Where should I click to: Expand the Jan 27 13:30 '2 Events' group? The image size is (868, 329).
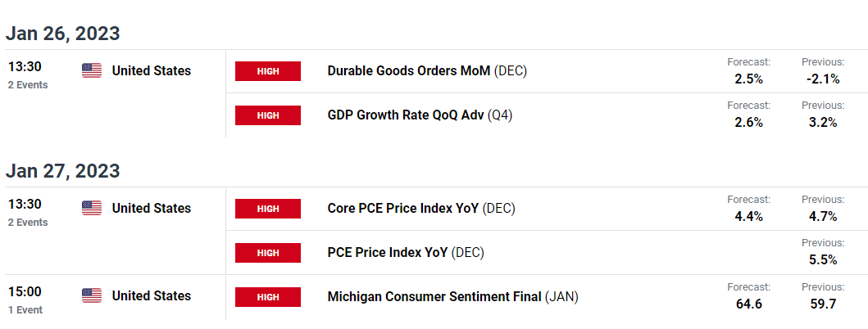[x=28, y=223]
